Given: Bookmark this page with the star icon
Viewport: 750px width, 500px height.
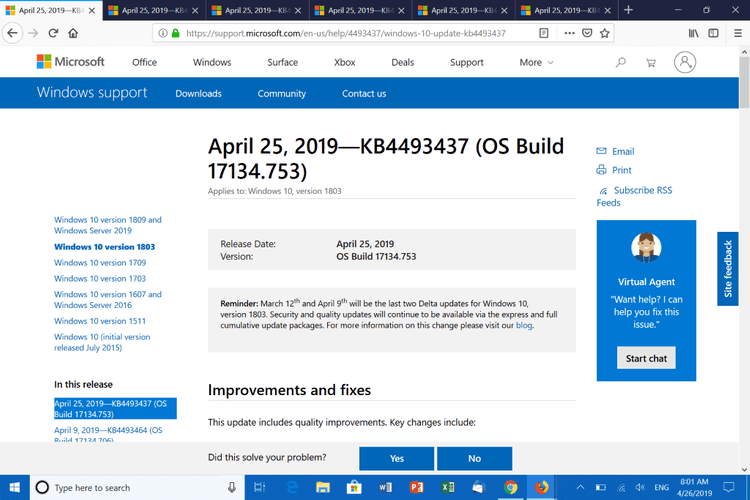Looking at the screenshot, I should 605,33.
